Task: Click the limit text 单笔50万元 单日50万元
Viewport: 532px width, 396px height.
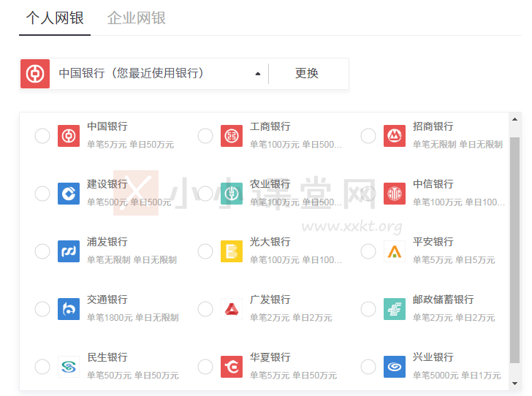Action: click(133, 376)
